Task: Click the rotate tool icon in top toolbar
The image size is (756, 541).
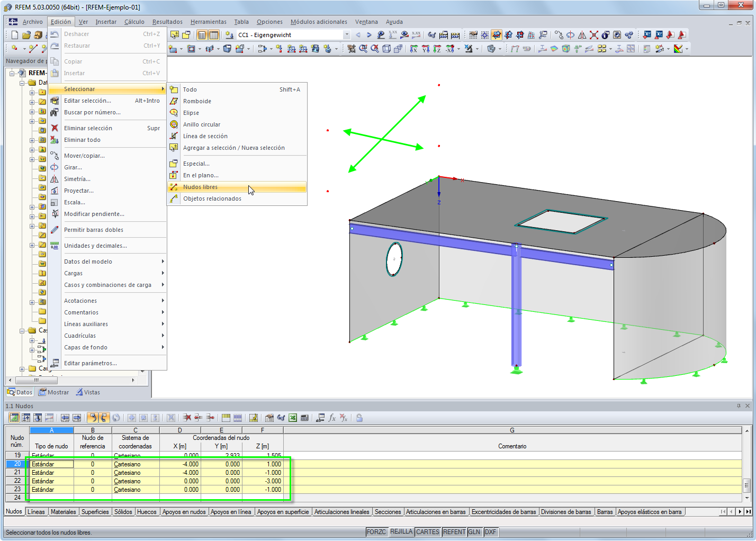Action: click(x=571, y=35)
